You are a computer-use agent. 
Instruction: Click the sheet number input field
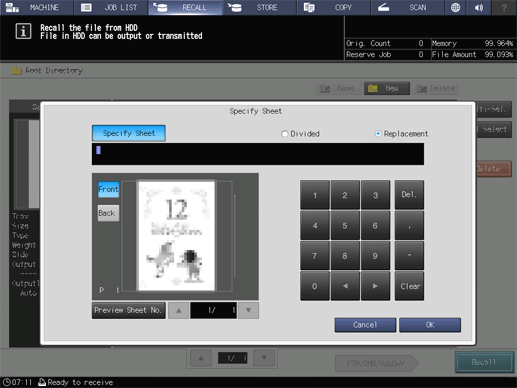[258, 154]
